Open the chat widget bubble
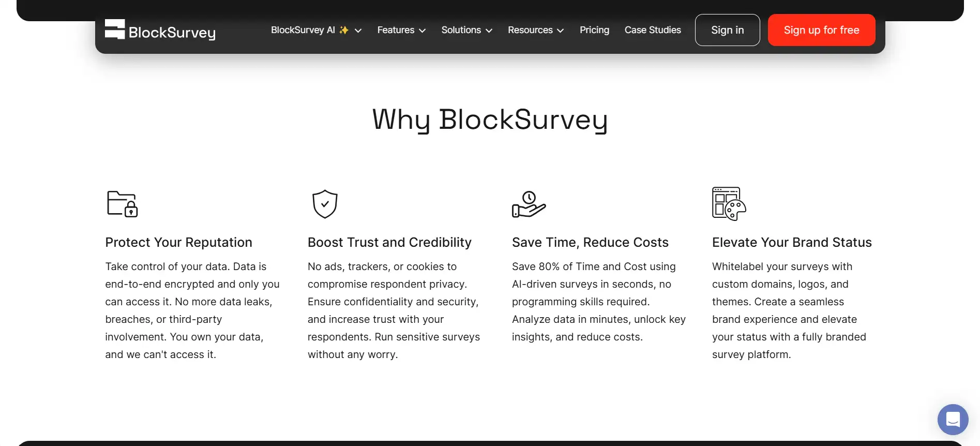980x446 pixels. click(x=953, y=419)
